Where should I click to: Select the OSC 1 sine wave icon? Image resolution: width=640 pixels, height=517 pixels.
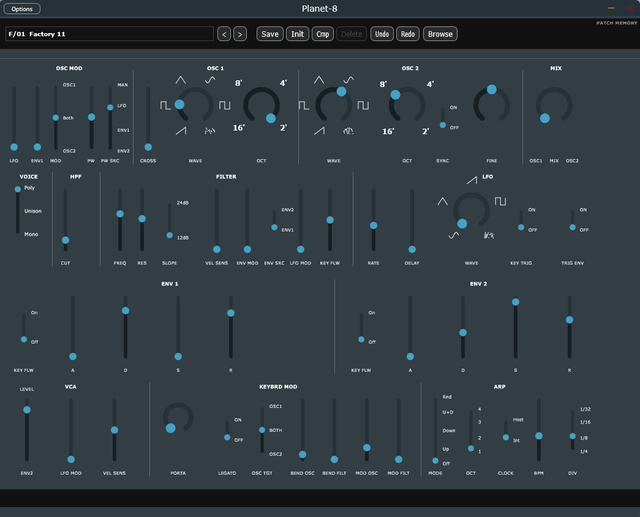[x=210, y=80]
